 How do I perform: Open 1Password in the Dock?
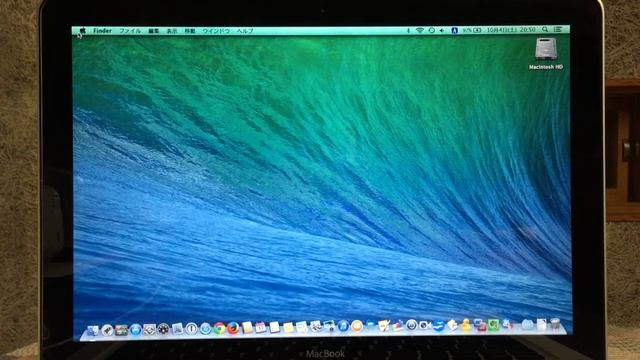click(191, 329)
